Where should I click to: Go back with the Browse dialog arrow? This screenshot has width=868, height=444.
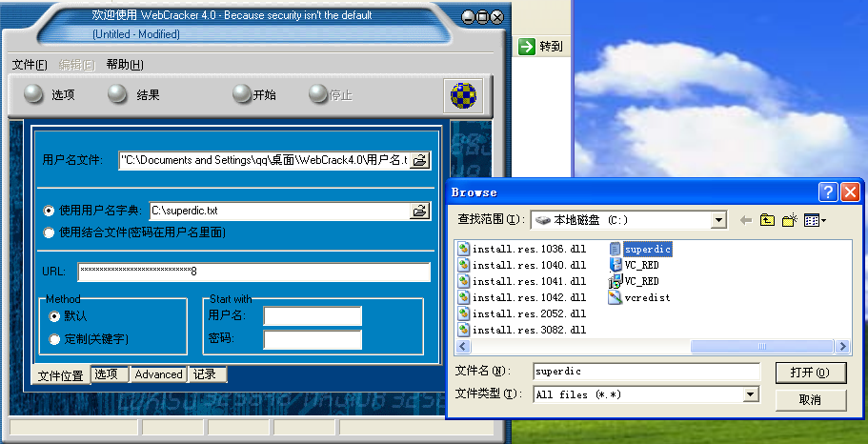coord(746,220)
